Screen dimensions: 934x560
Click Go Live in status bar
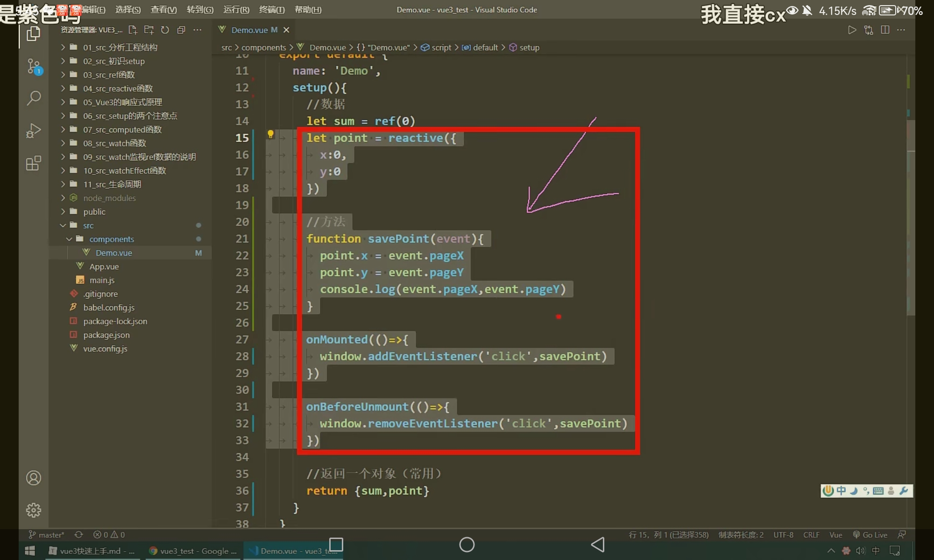click(x=870, y=535)
